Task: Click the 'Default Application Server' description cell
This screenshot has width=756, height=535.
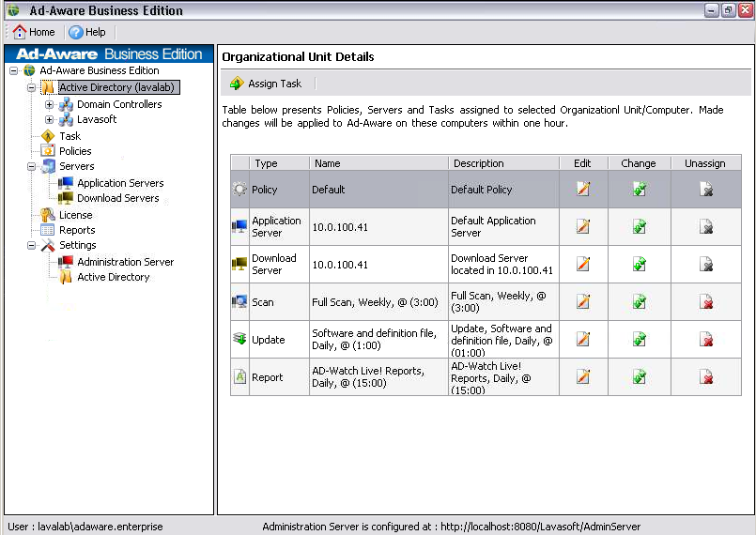Action: pyautogui.click(x=503, y=226)
